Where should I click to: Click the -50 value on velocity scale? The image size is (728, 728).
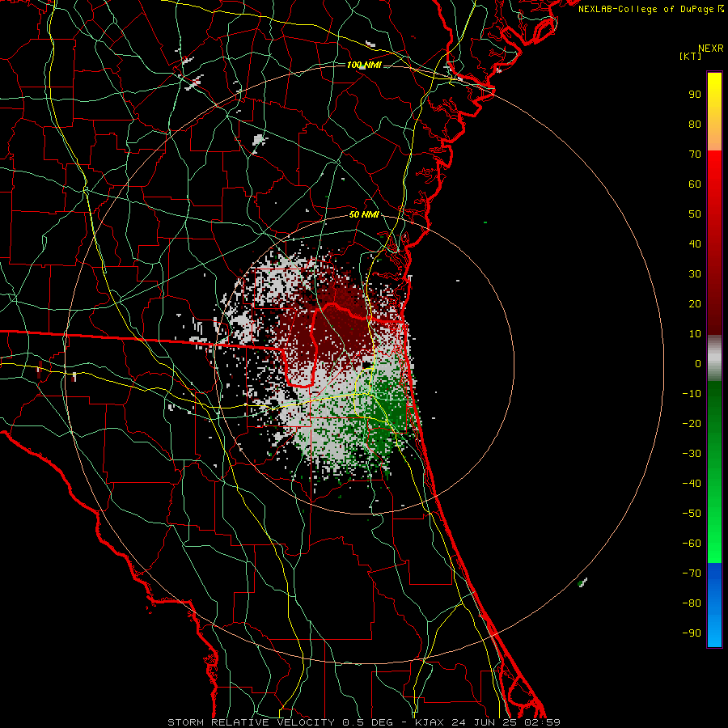692,513
